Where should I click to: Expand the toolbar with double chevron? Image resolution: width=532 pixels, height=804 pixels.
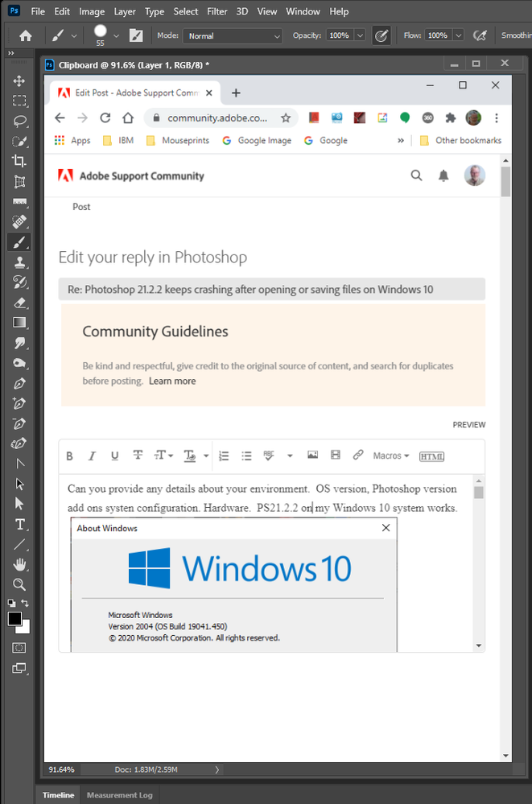click(10, 53)
